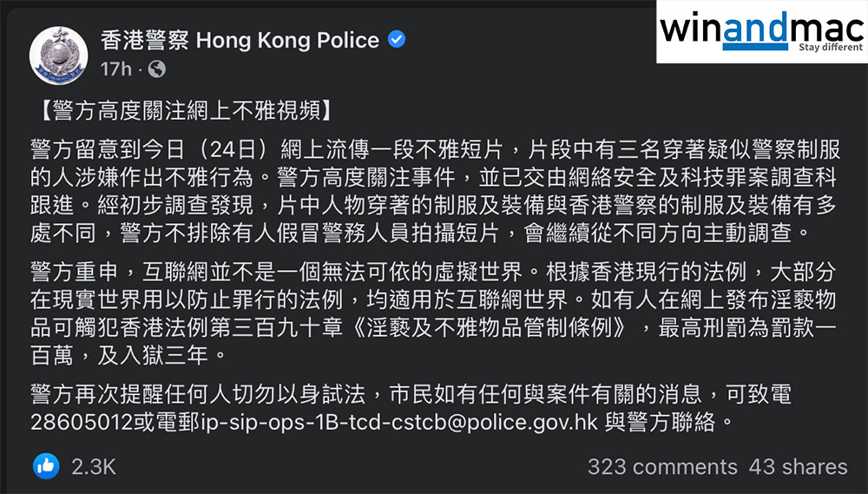The width and height of the screenshot is (868, 494).
Task: Open the 43 shares list
Action: tap(798, 466)
